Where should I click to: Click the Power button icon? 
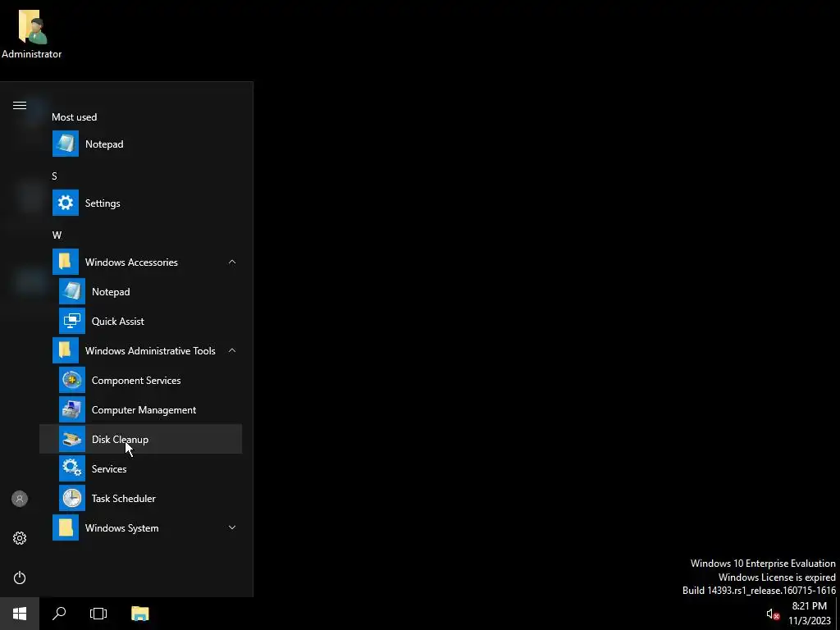pyautogui.click(x=20, y=577)
